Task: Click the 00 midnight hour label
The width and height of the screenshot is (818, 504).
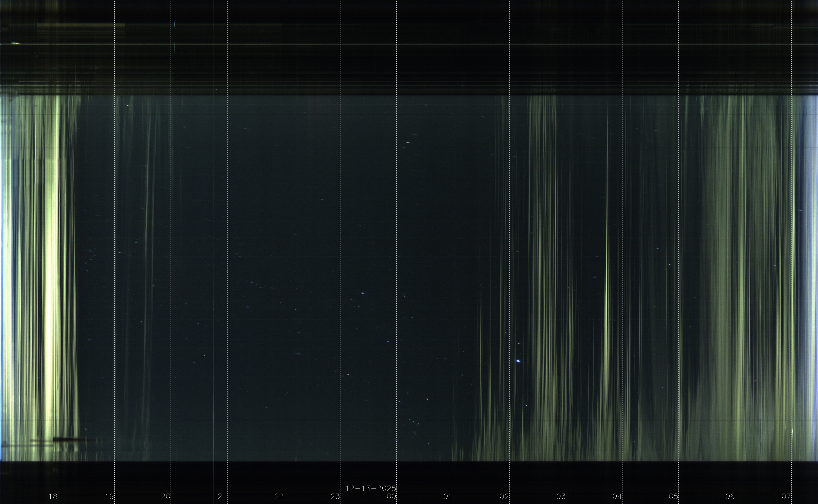Action: point(392,496)
